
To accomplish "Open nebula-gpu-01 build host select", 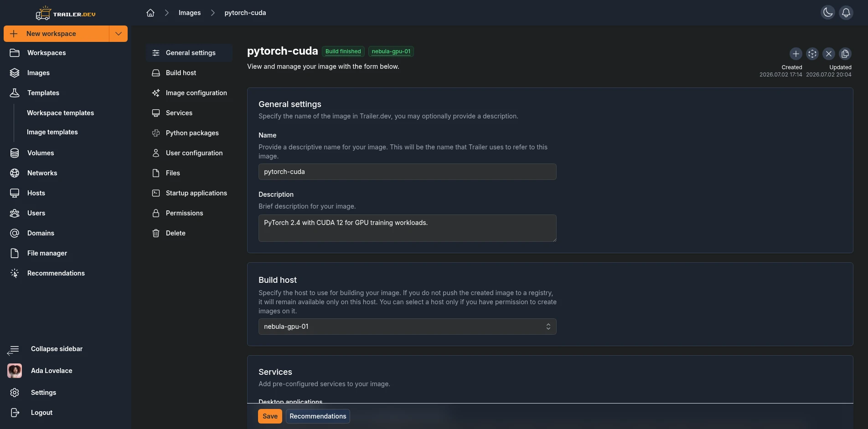I will pyautogui.click(x=408, y=327).
